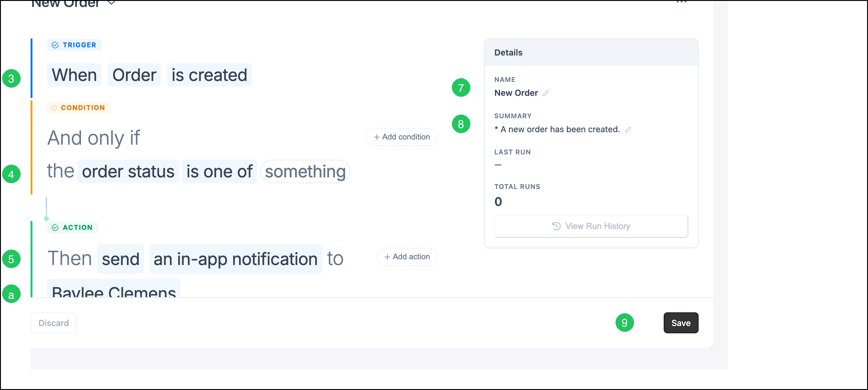Click the history clock icon in View Run History
This screenshot has height=390, width=868.
(556, 226)
